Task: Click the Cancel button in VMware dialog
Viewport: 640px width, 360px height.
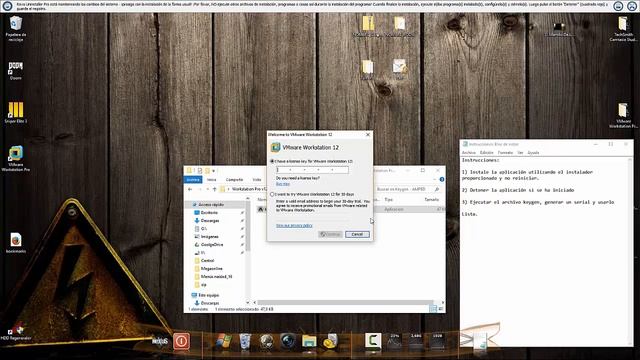Action: tap(357, 234)
